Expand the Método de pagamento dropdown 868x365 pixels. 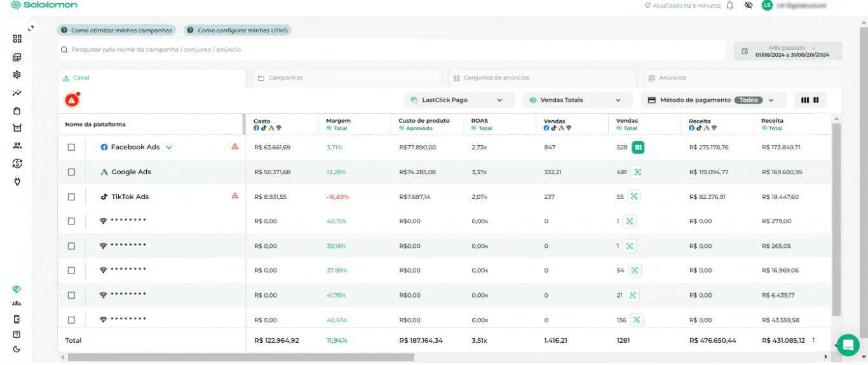tap(713, 100)
